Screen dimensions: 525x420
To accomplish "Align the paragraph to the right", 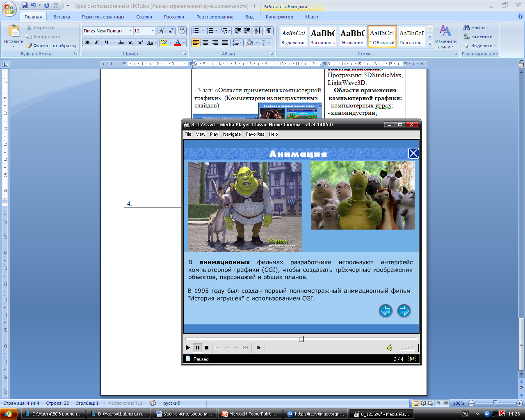I will pos(215,43).
